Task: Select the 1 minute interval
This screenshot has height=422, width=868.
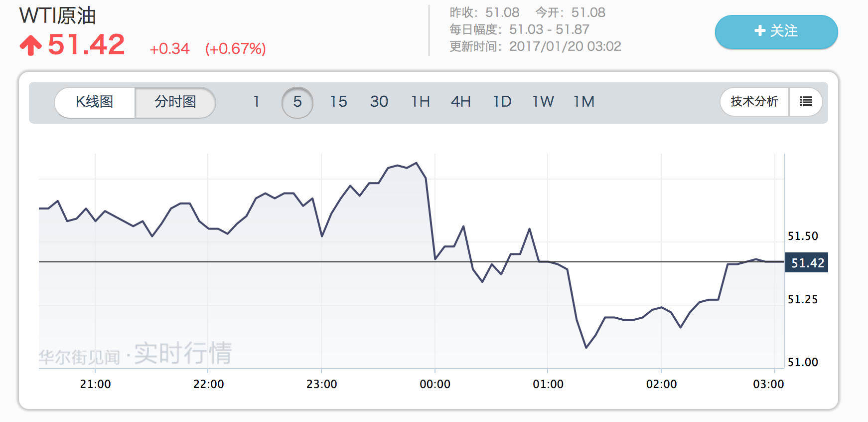Action: tap(256, 102)
